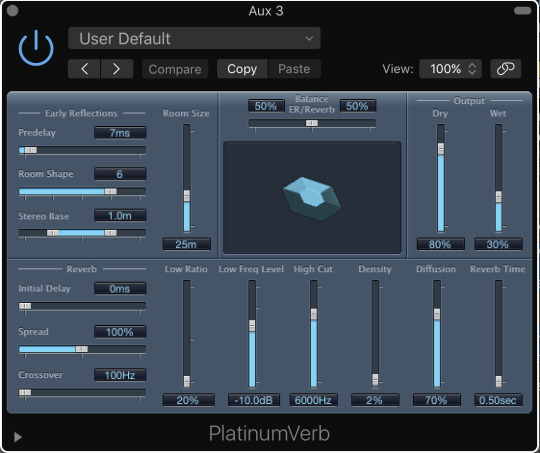540x453 pixels.
Task: Click the Early Reflections section heading
Action: (81, 113)
